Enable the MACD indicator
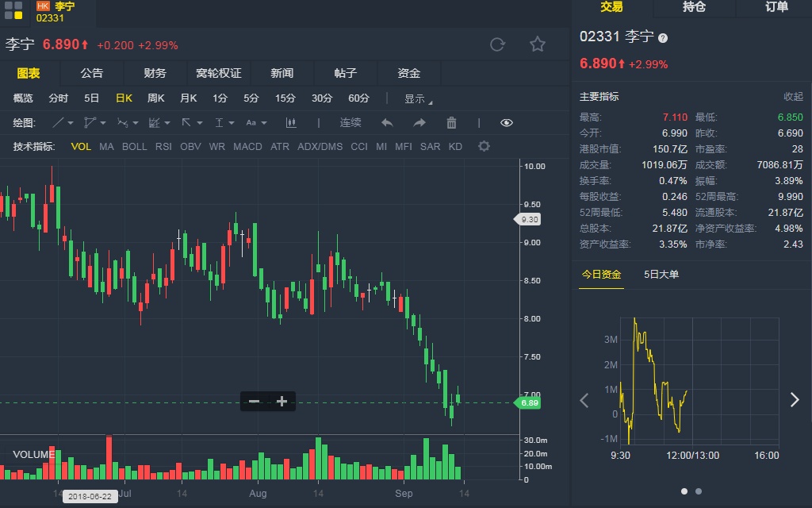 tap(247, 147)
